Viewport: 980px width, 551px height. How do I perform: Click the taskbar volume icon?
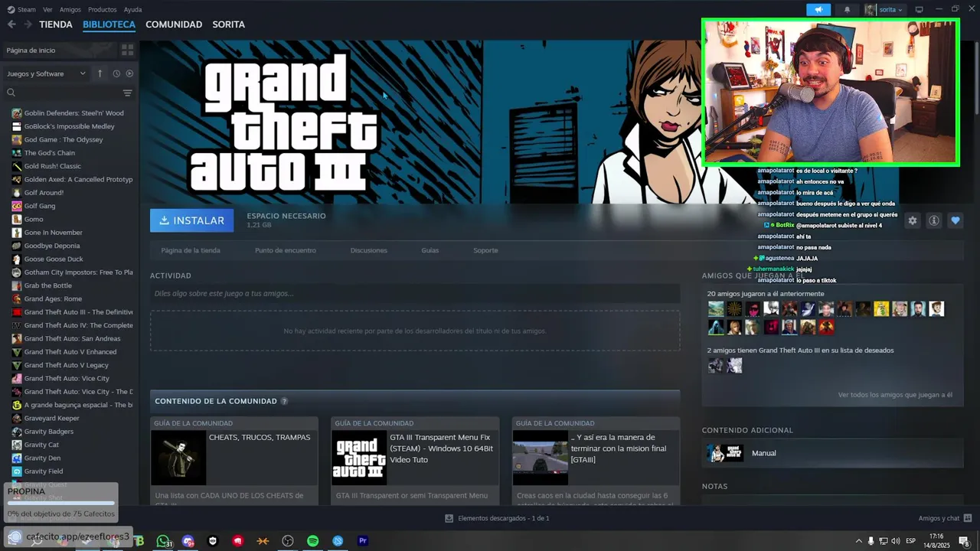[896, 541]
